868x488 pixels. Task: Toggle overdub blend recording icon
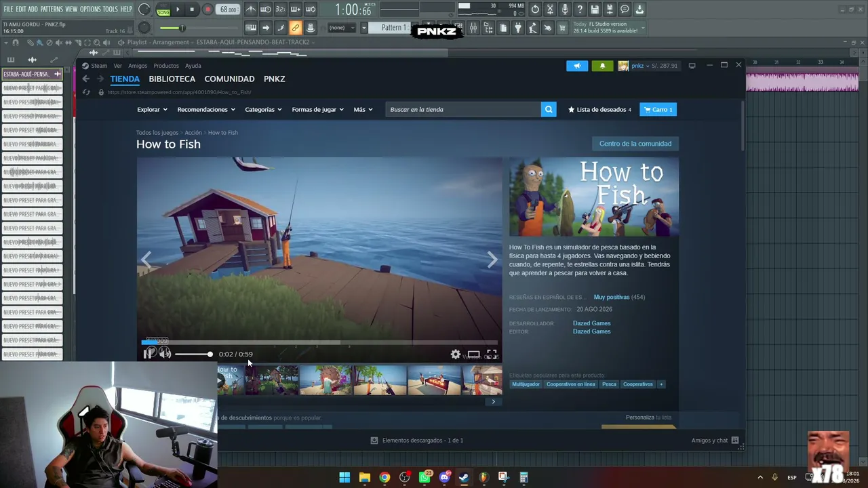click(x=296, y=9)
